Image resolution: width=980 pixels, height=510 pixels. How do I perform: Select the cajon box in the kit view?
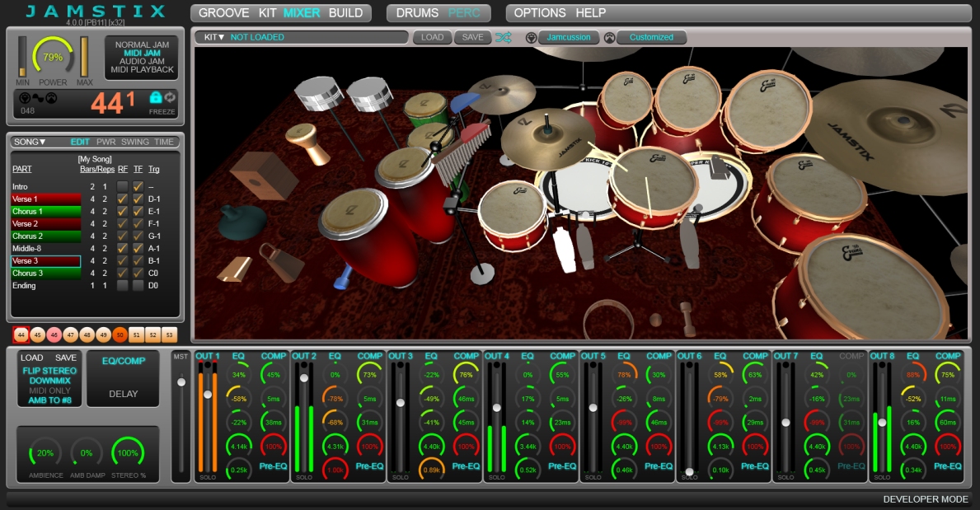coord(264,175)
